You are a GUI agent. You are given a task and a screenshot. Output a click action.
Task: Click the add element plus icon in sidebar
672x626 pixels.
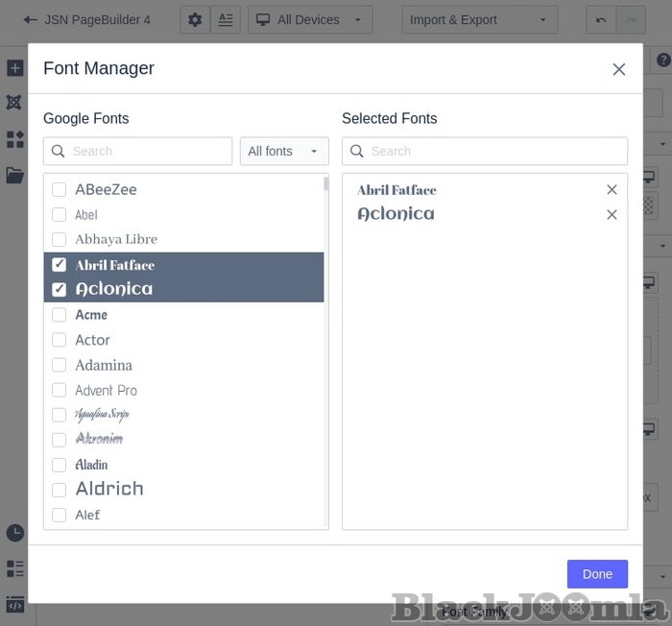click(x=14, y=69)
